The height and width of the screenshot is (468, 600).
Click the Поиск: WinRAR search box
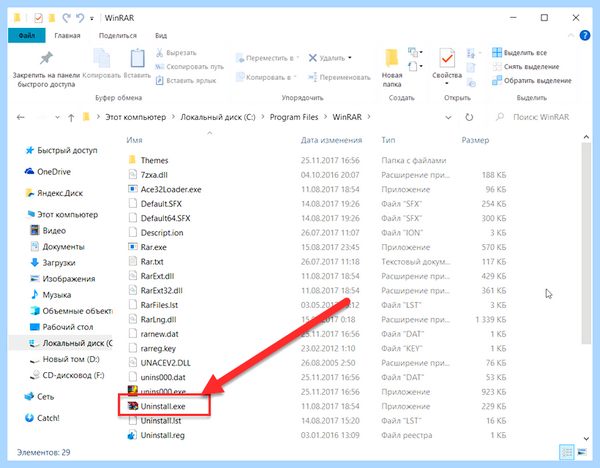[541, 117]
